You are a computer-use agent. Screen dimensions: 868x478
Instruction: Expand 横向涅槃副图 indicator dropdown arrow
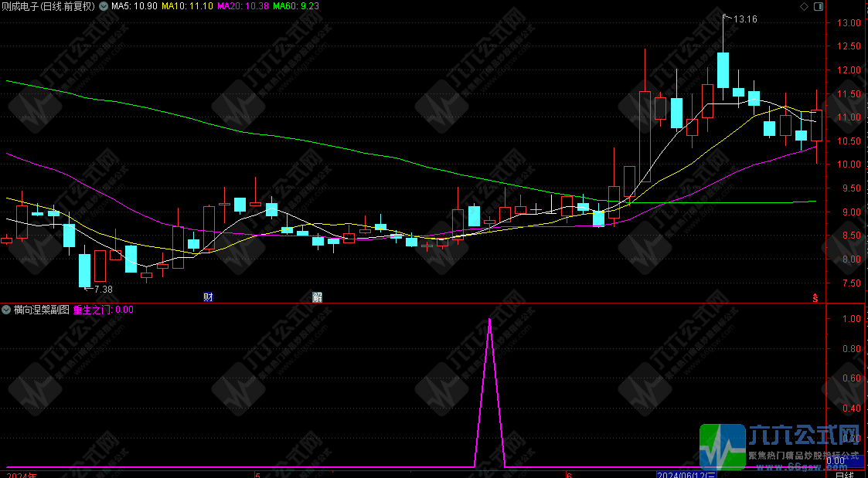[6, 310]
